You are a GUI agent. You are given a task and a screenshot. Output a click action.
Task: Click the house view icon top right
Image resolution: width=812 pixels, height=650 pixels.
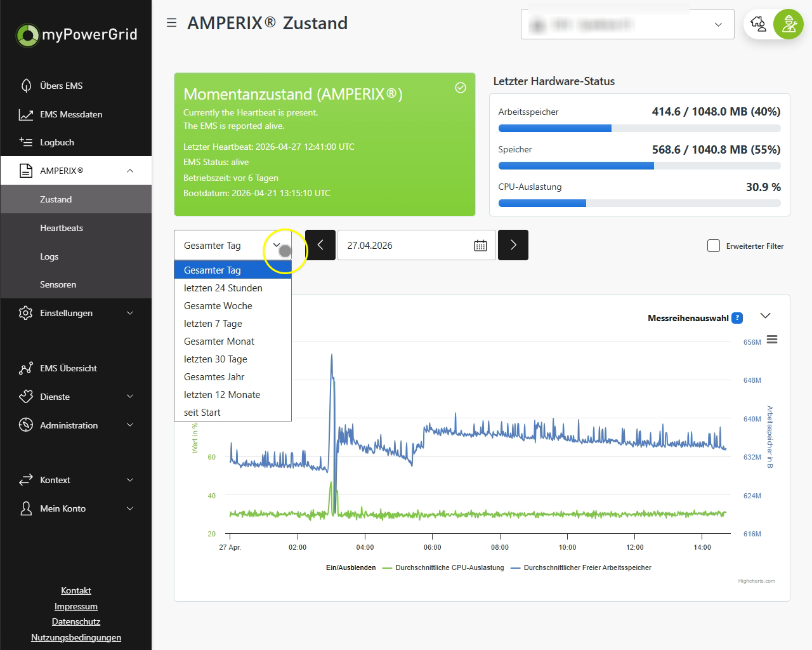[758, 24]
